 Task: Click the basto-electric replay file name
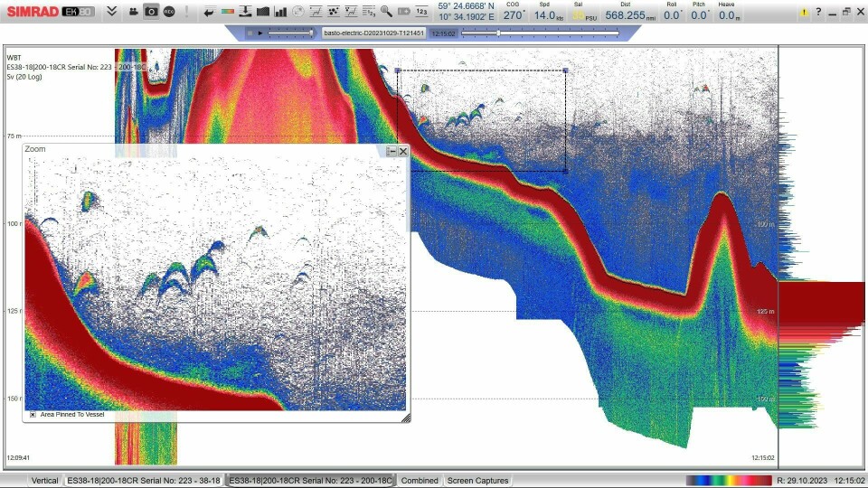click(x=373, y=33)
